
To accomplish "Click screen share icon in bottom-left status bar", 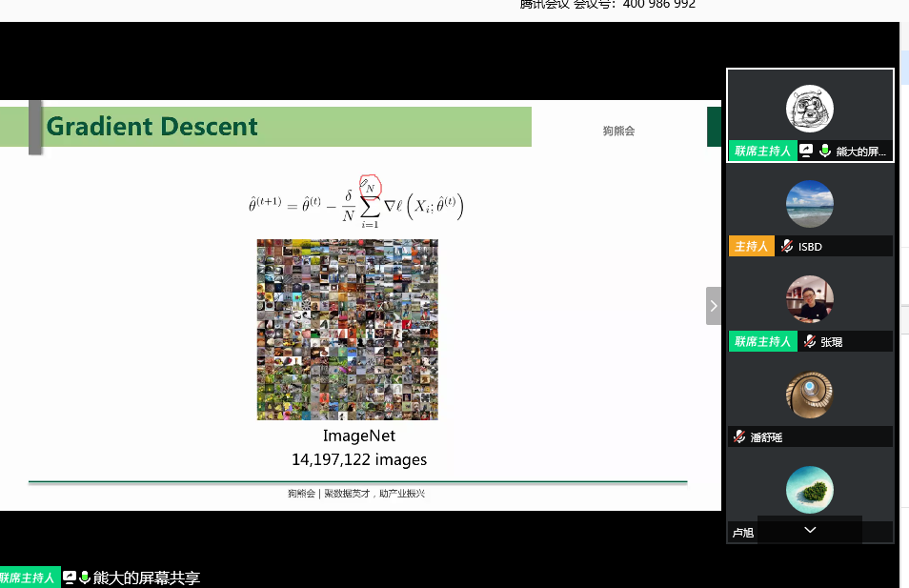I will click(69, 578).
